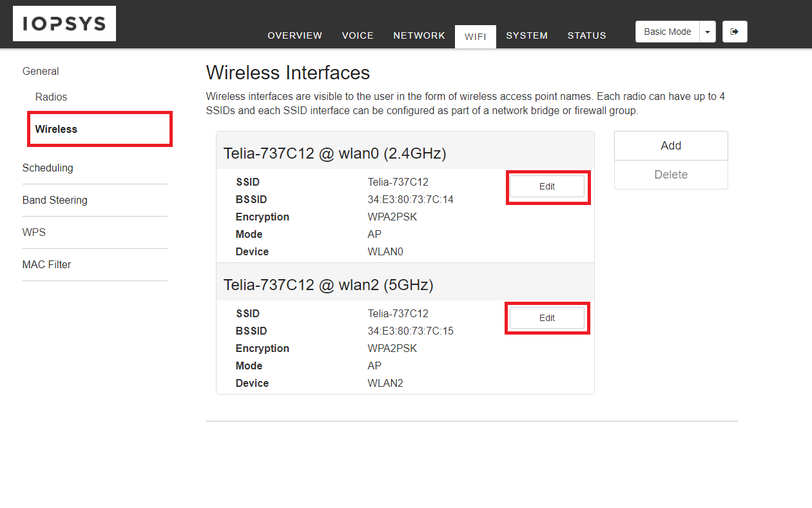Viewport: 812px width, 508px height.
Task: Click BSSID value 34:E3:80:73:7C:14
Action: [x=411, y=199]
